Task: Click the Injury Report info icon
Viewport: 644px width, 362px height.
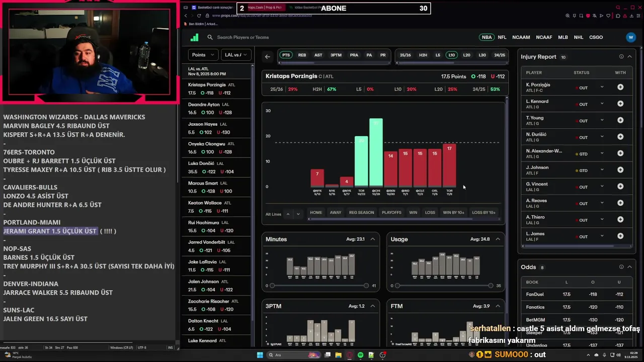Action: [621, 57]
